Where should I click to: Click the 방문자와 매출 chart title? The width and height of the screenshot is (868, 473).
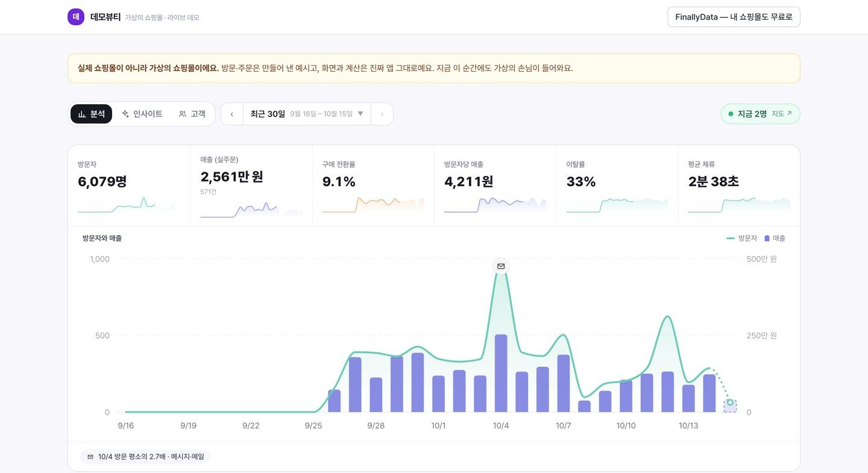(x=102, y=239)
